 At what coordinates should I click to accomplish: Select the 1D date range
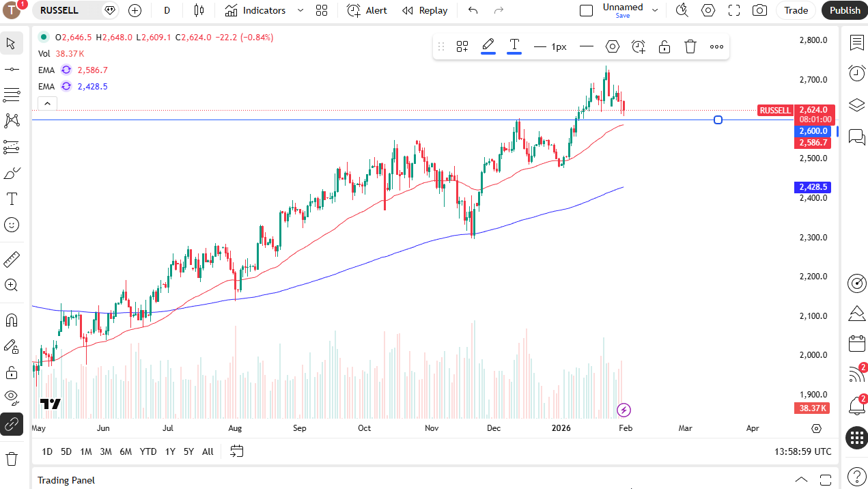(47, 451)
